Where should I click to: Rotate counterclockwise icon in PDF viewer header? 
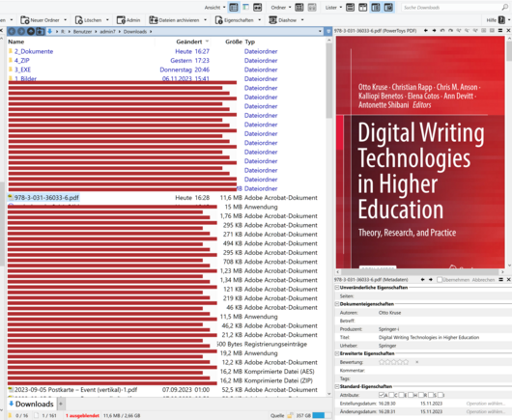click(442, 30)
